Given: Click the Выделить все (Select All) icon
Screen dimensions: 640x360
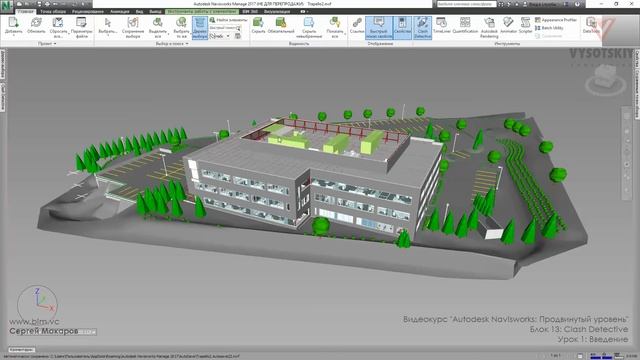Looking at the screenshot, I should click(158, 22).
